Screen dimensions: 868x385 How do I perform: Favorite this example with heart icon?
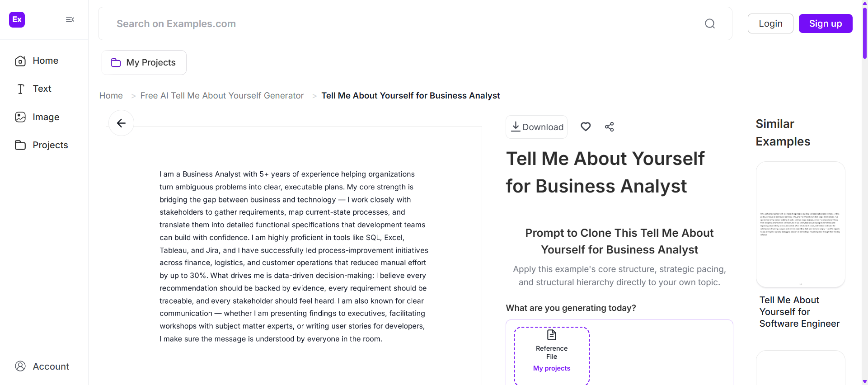pyautogui.click(x=586, y=127)
